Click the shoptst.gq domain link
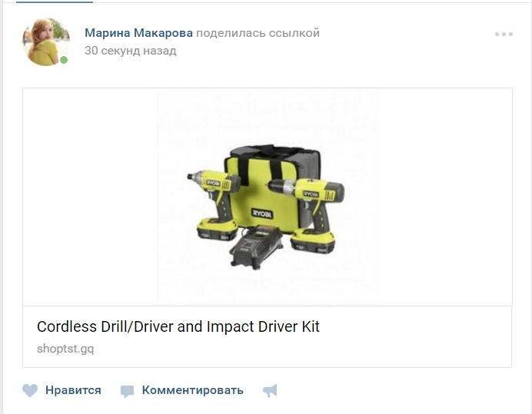Viewport: 532px width, 414px height. (65, 349)
